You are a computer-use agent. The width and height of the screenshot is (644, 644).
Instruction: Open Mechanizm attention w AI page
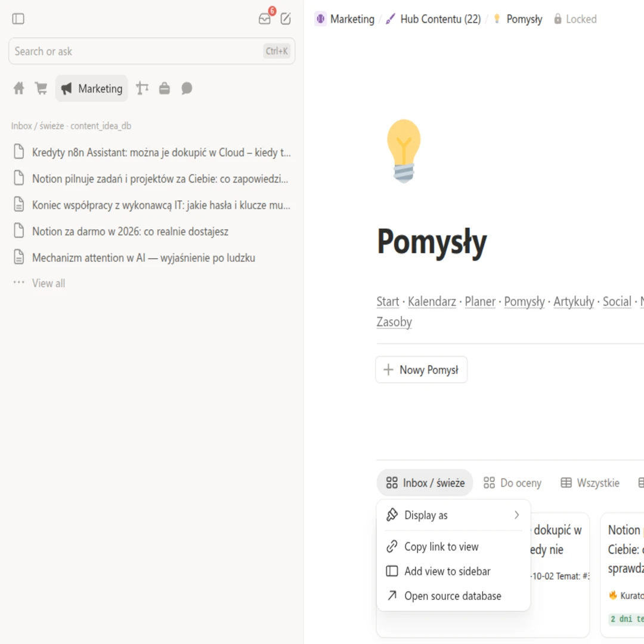pos(151,258)
